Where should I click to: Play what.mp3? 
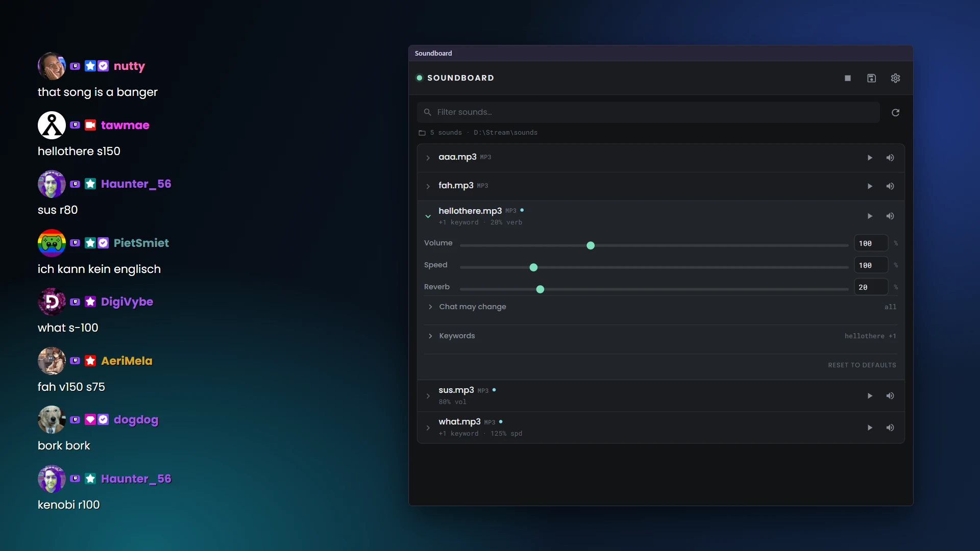pos(870,428)
